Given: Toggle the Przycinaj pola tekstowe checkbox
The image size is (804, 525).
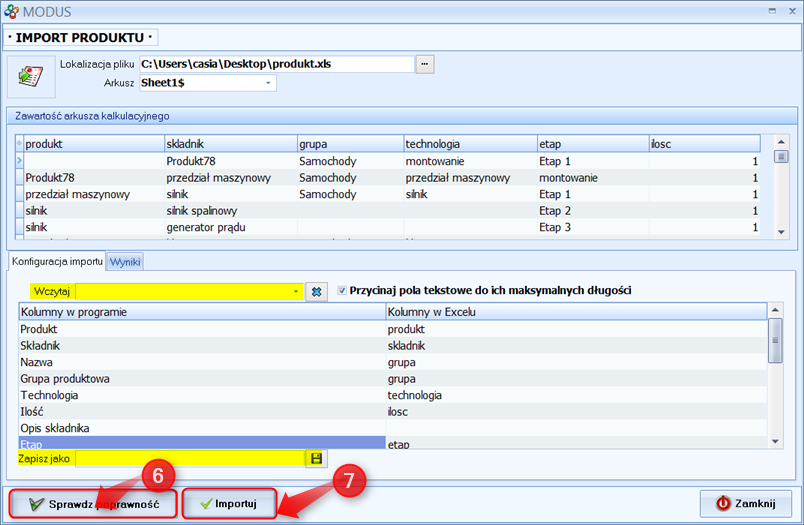Looking at the screenshot, I should click(344, 291).
